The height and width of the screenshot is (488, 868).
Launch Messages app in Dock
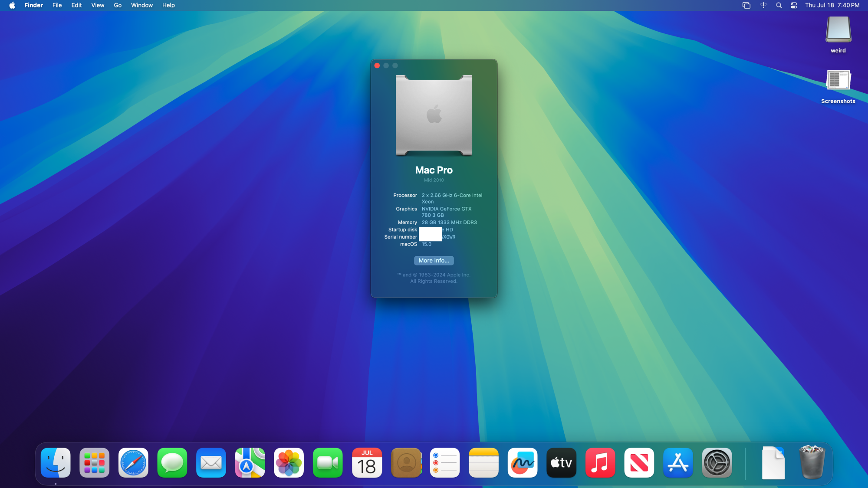[172, 463]
